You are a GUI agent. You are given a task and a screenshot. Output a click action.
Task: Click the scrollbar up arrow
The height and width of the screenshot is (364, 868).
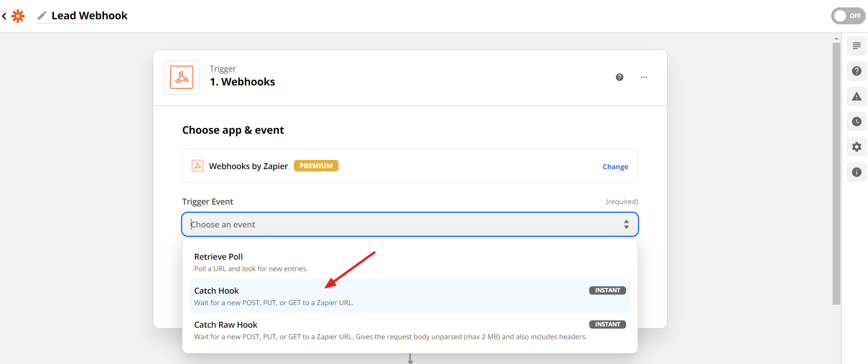tap(836, 38)
